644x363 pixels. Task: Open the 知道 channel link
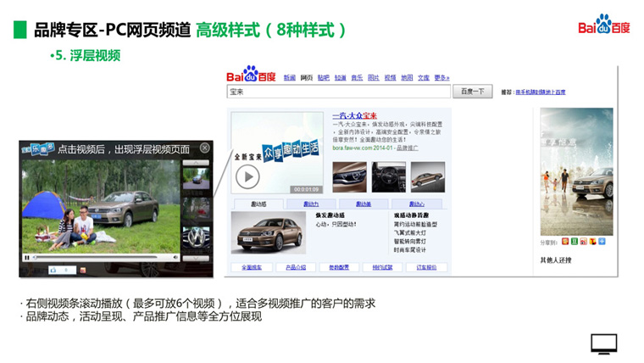pos(340,77)
